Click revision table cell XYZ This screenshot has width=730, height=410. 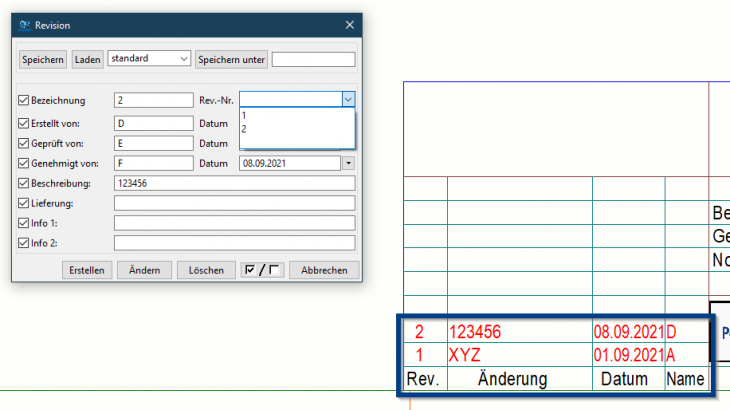465,356
